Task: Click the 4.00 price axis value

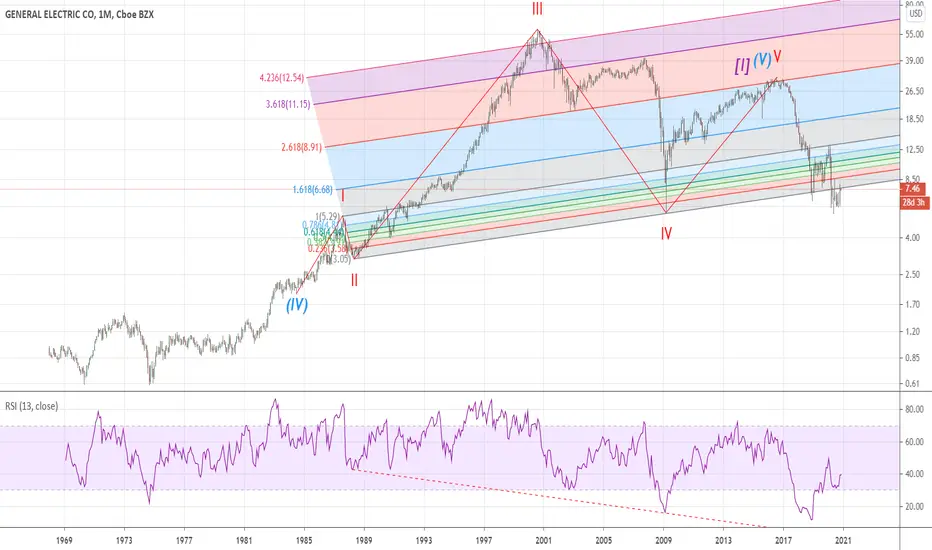Action: point(914,238)
